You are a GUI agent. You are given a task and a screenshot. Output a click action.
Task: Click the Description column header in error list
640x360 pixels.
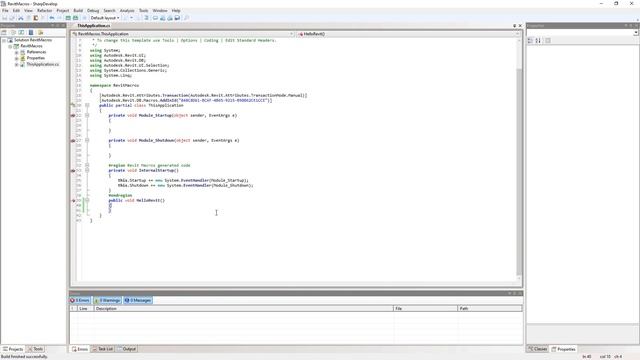(x=243, y=309)
